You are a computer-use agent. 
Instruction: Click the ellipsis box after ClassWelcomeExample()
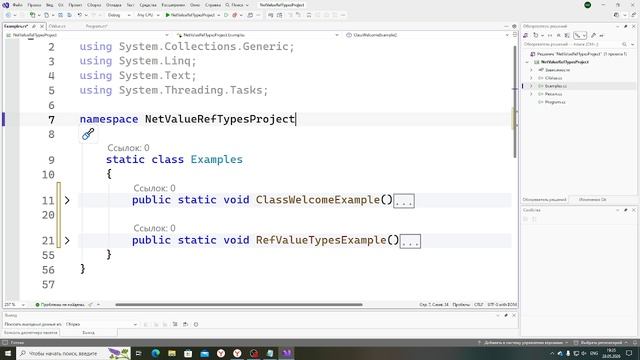404,201
